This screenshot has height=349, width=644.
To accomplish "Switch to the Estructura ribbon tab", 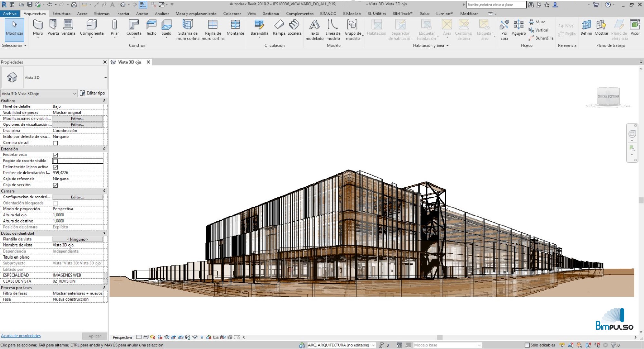I will click(61, 14).
